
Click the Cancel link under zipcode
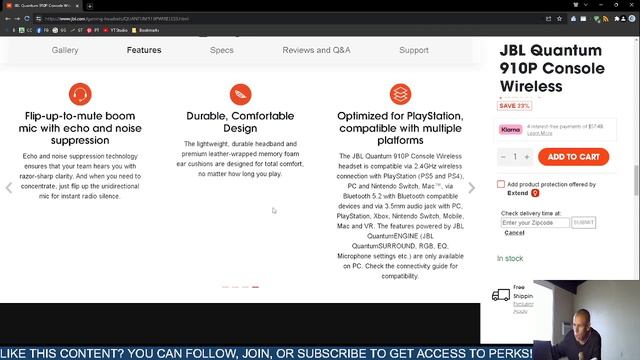[x=514, y=233]
